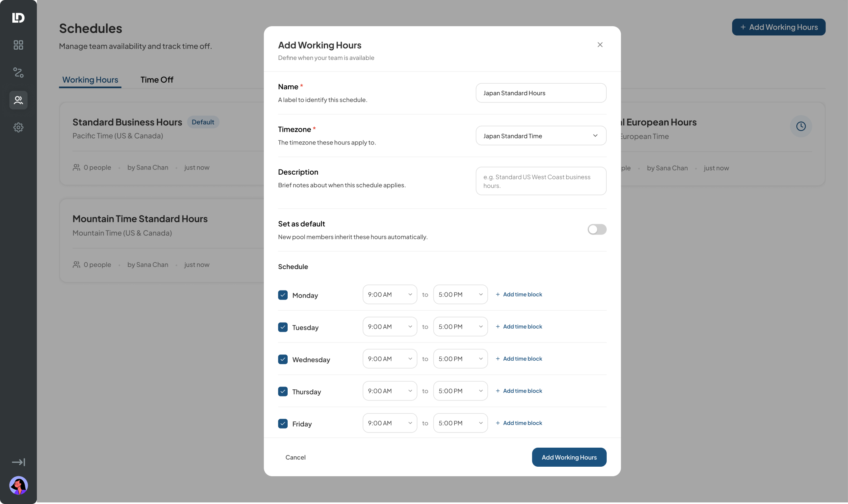Open Monday end time 5:00 PM dropdown

click(460, 294)
